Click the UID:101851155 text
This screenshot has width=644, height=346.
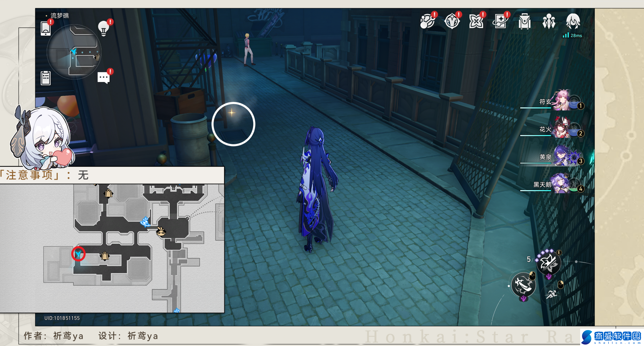(62, 318)
